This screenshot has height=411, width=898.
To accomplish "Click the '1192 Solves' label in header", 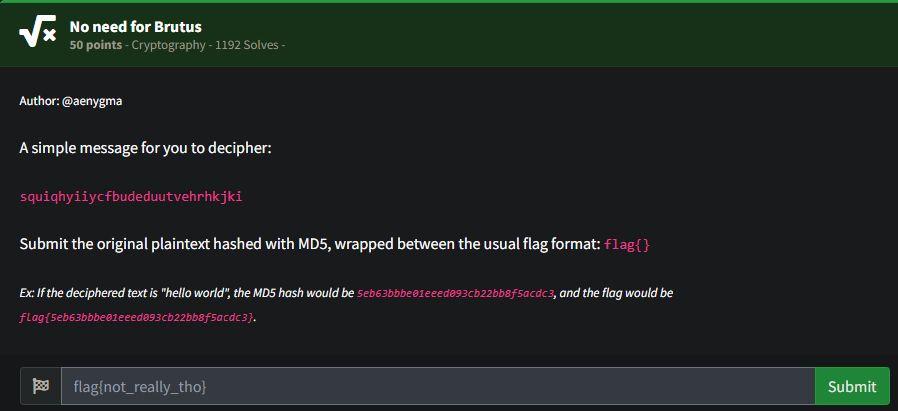I will pos(246,45).
